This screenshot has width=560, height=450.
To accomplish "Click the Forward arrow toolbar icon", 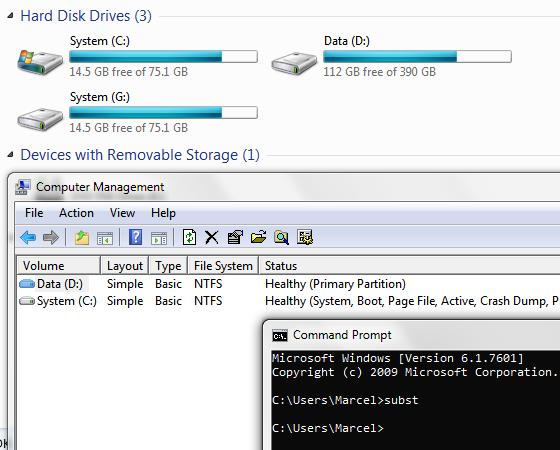I will (51, 238).
